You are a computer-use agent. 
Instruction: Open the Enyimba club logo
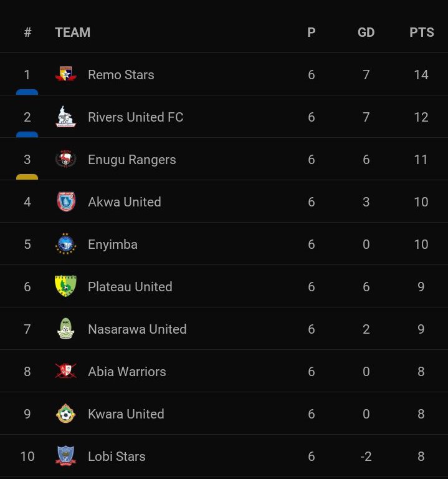65,244
